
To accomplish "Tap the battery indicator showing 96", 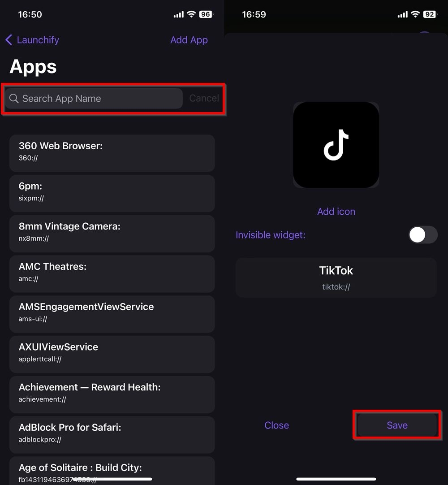I will pos(206,14).
